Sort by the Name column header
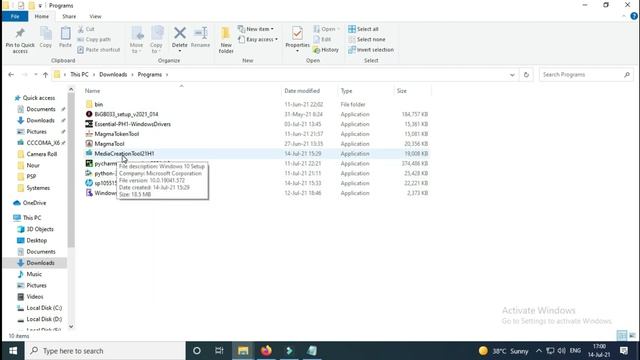Screen dimensions: 640x360 (x=92, y=91)
